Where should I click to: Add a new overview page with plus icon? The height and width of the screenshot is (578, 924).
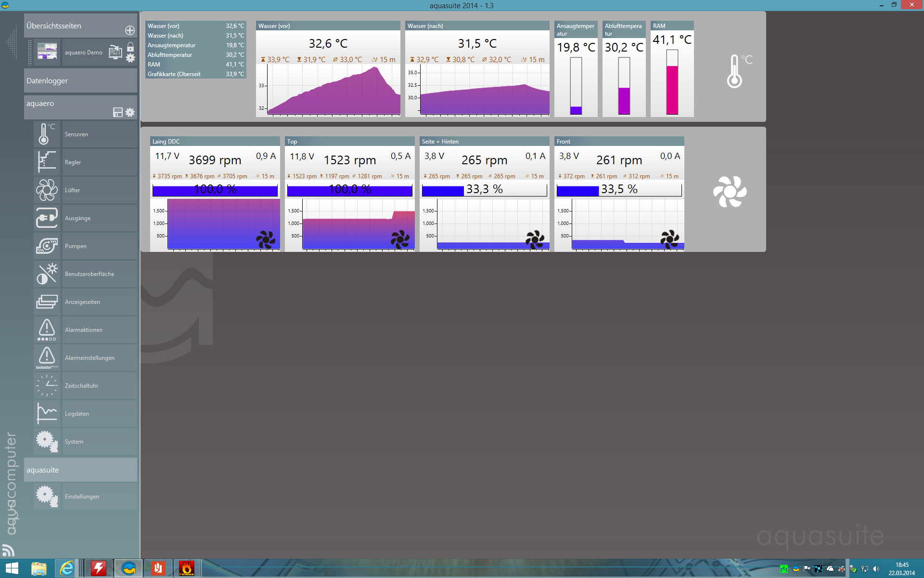click(129, 30)
